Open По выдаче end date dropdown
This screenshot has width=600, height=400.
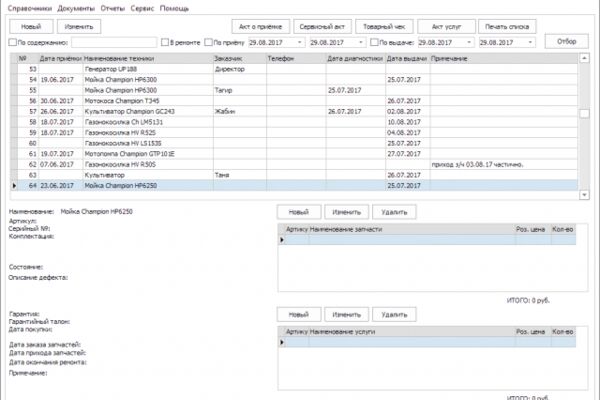[x=530, y=42]
